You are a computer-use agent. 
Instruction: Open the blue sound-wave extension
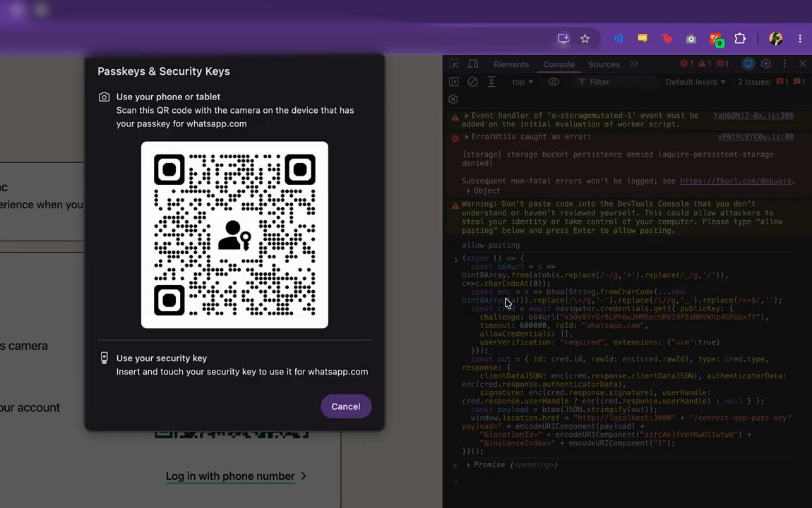(619, 39)
